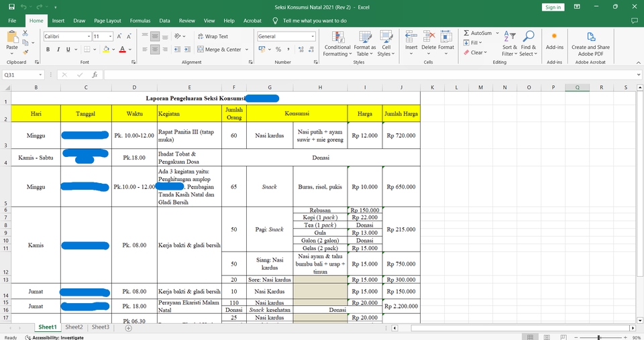Click in the formula bar field
644x340 pixels.
click(370, 74)
